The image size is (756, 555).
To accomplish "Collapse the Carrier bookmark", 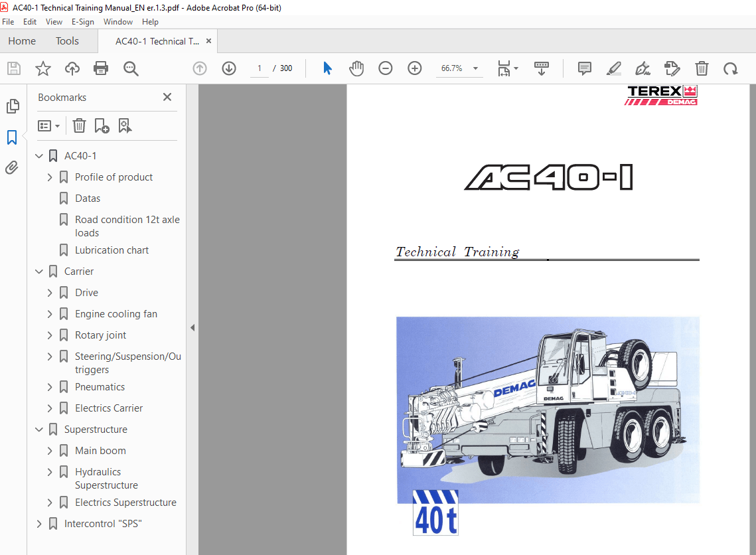I will coord(38,271).
